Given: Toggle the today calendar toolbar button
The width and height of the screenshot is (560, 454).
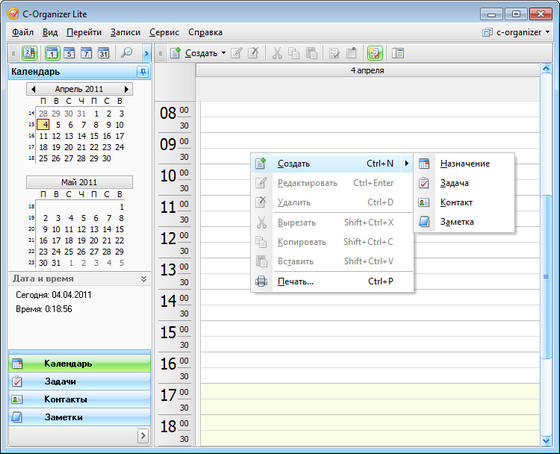Looking at the screenshot, I should (x=29, y=54).
